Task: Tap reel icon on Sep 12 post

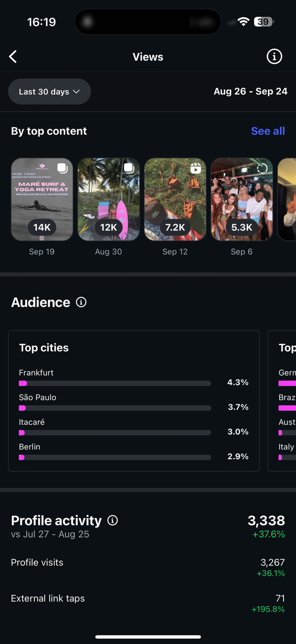Action: (195, 168)
